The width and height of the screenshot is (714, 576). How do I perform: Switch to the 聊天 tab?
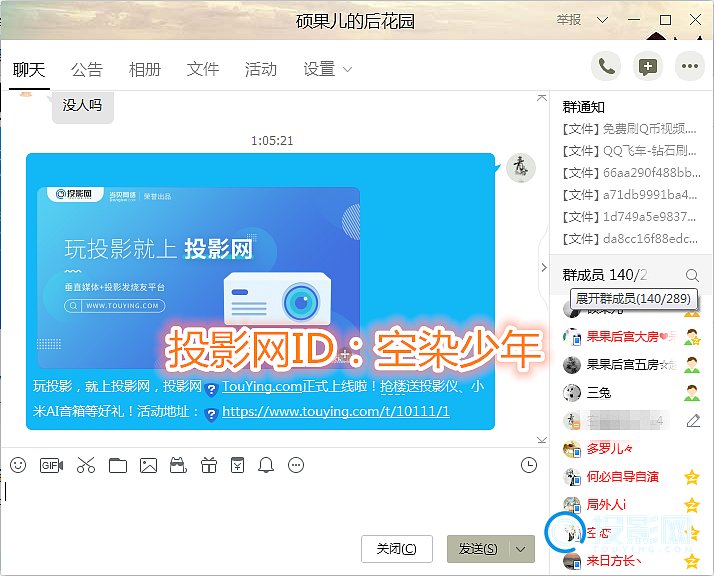29,69
